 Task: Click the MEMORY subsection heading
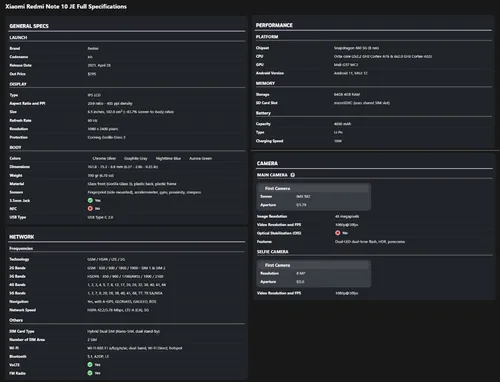pyautogui.click(x=265, y=83)
